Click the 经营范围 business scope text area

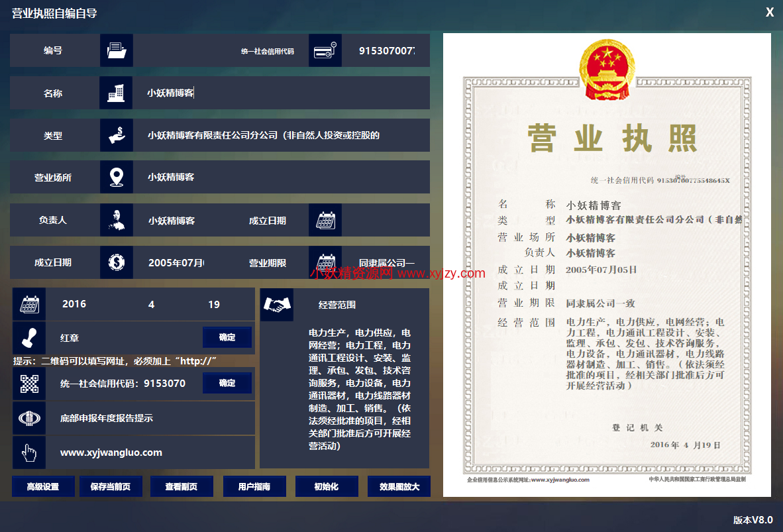point(360,389)
